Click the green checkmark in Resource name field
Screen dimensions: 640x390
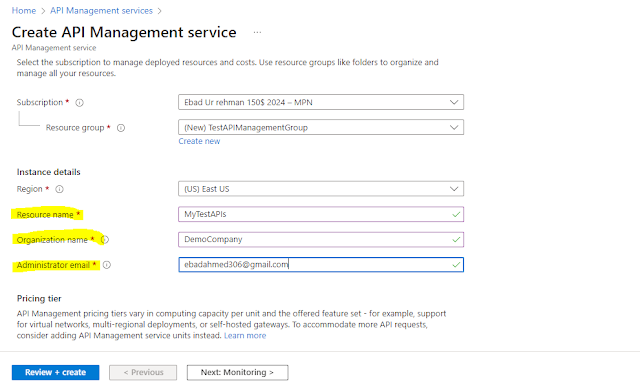456,215
